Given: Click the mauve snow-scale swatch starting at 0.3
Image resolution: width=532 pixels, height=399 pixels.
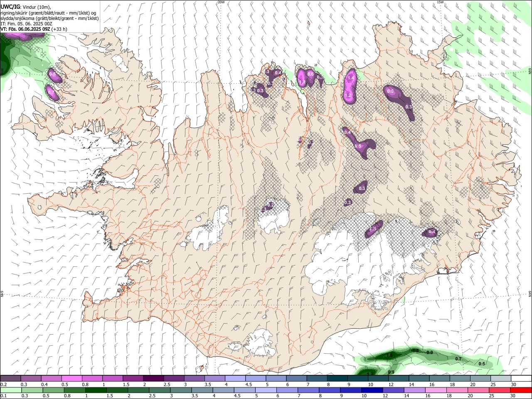Looking at the screenshot, I should 31,379.
